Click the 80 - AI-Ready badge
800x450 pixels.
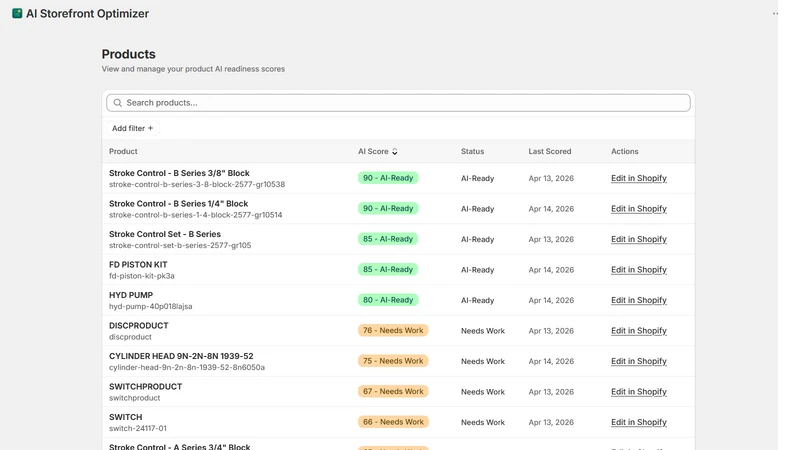pos(388,300)
